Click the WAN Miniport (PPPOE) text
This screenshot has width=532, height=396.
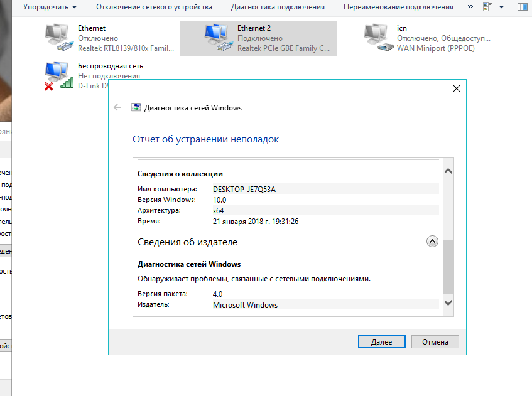click(x=436, y=48)
